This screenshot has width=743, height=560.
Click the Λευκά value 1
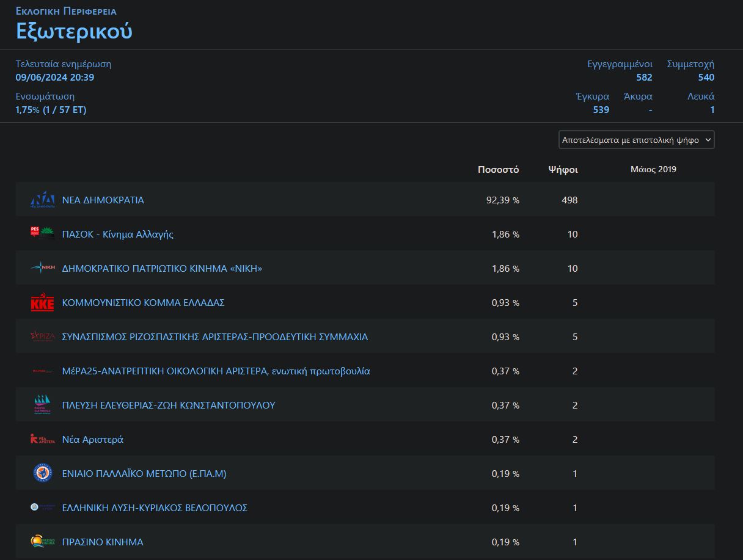712,110
